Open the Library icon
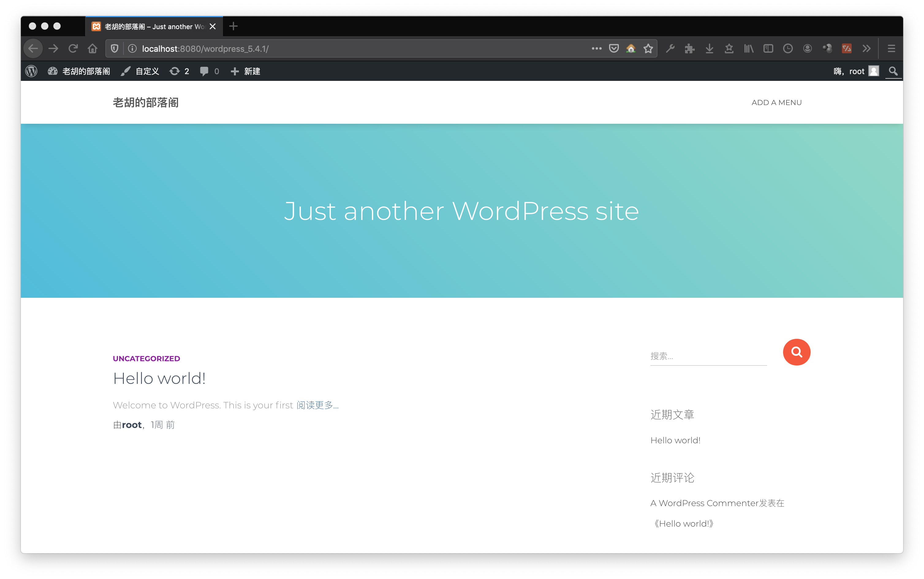Image resolution: width=924 pixels, height=579 pixels. (x=749, y=49)
